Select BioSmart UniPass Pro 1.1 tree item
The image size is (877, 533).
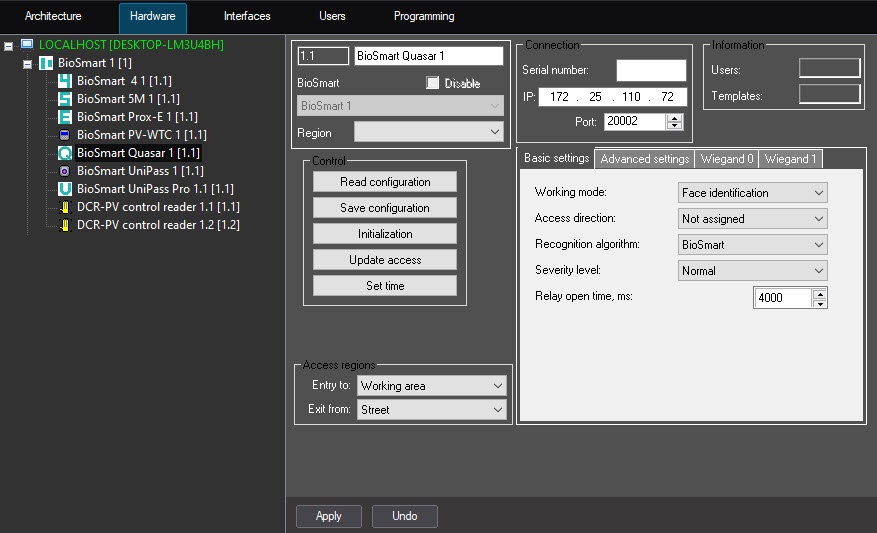click(x=155, y=189)
